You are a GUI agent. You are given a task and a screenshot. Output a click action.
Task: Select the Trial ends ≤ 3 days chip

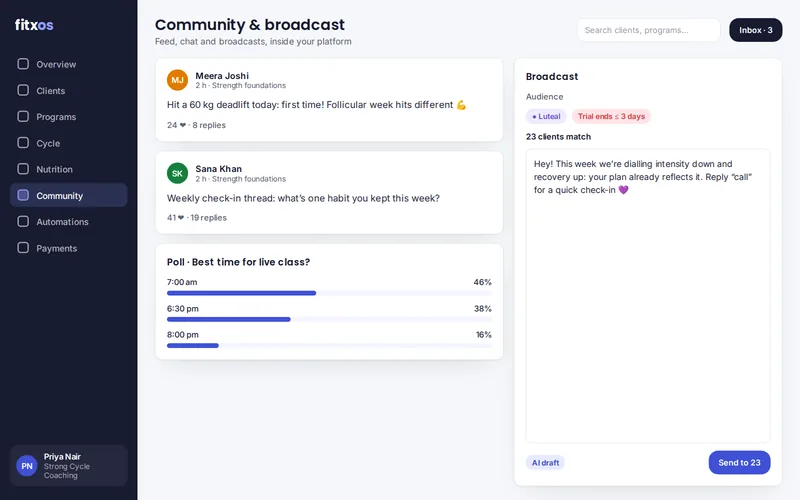(611, 116)
